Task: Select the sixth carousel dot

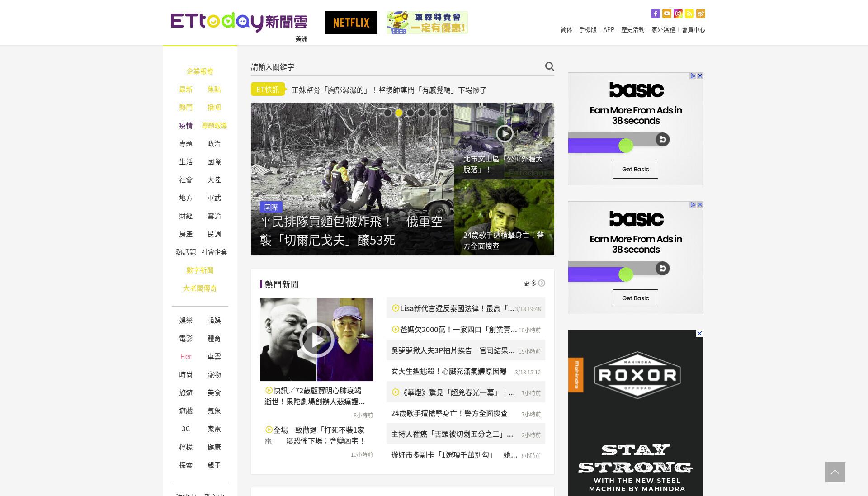Action: click(x=444, y=113)
